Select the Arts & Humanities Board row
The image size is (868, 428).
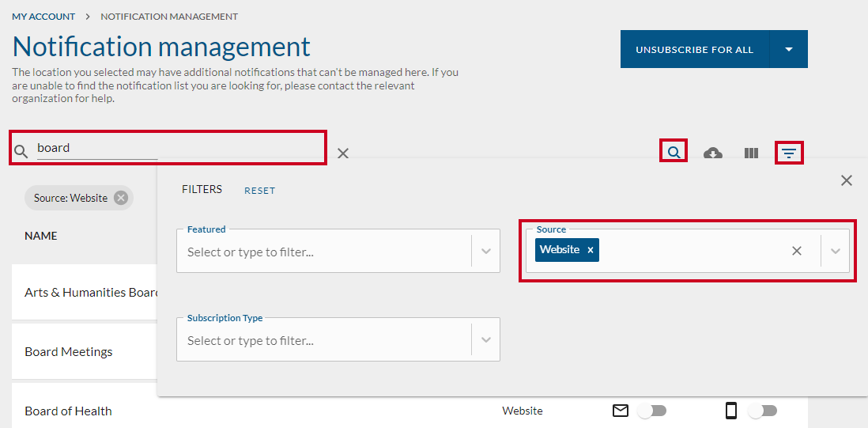click(84, 293)
